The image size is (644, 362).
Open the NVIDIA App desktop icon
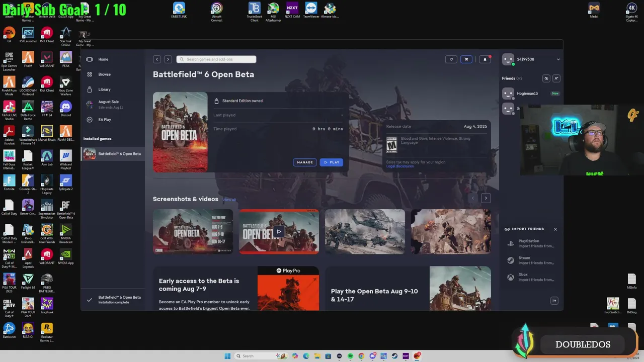(x=66, y=257)
